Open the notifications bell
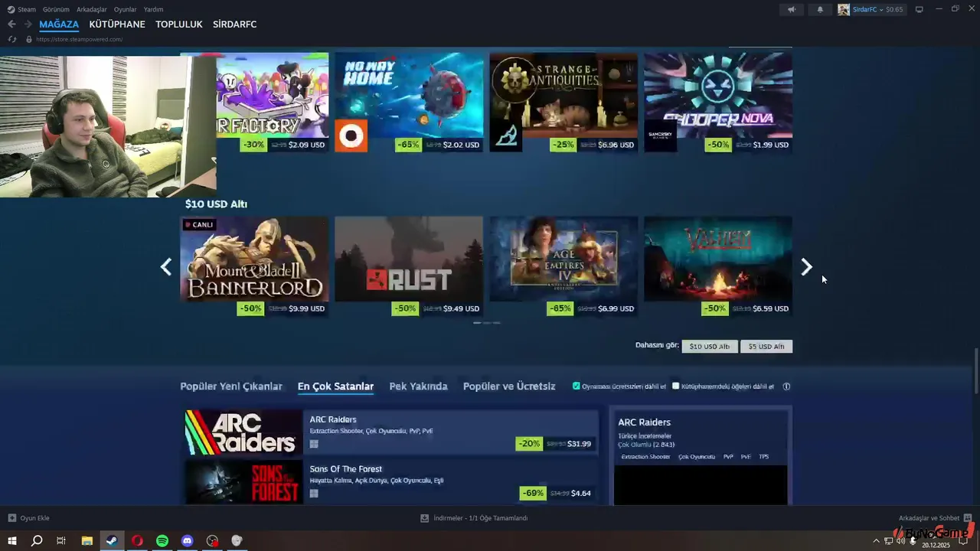Image resolution: width=980 pixels, height=551 pixels. click(x=820, y=9)
